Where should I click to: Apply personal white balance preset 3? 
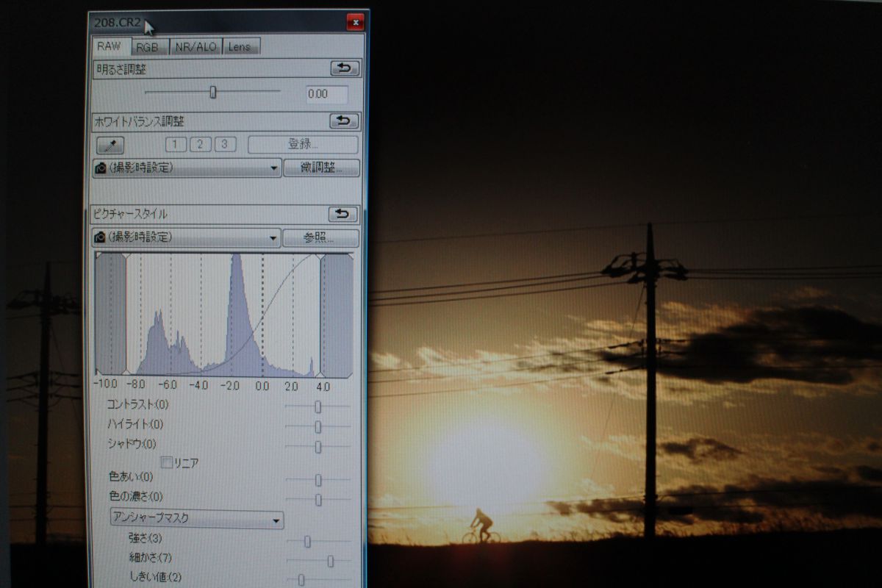tap(225, 144)
